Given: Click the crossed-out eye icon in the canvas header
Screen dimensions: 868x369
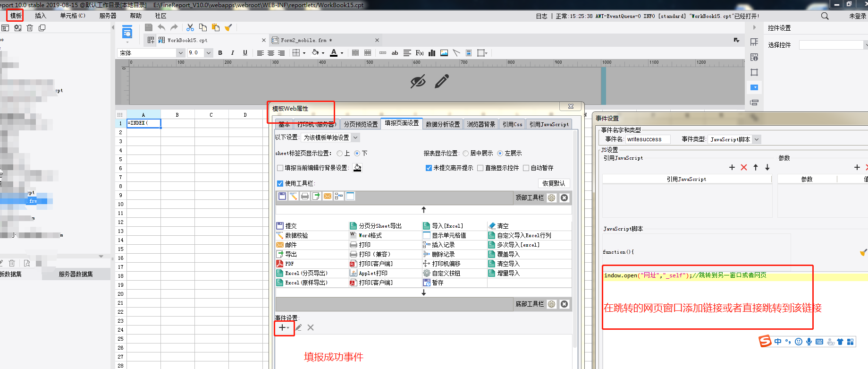Looking at the screenshot, I should tap(418, 82).
